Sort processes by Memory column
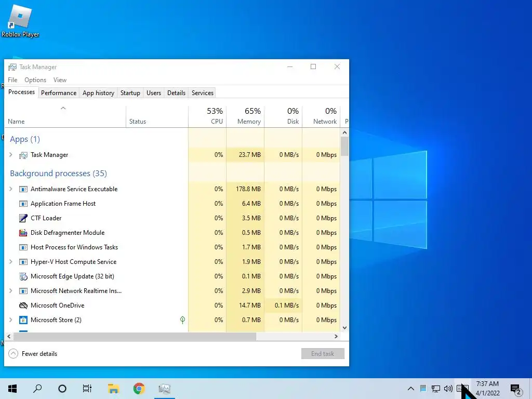Image resolution: width=532 pixels, height=399 pixels. (x=245, y=116)
